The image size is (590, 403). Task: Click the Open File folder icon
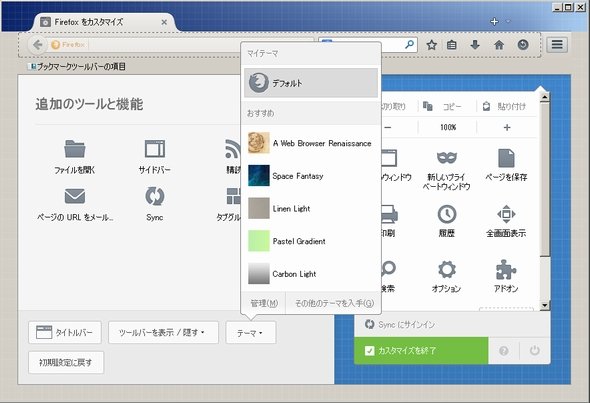point(75,149)
